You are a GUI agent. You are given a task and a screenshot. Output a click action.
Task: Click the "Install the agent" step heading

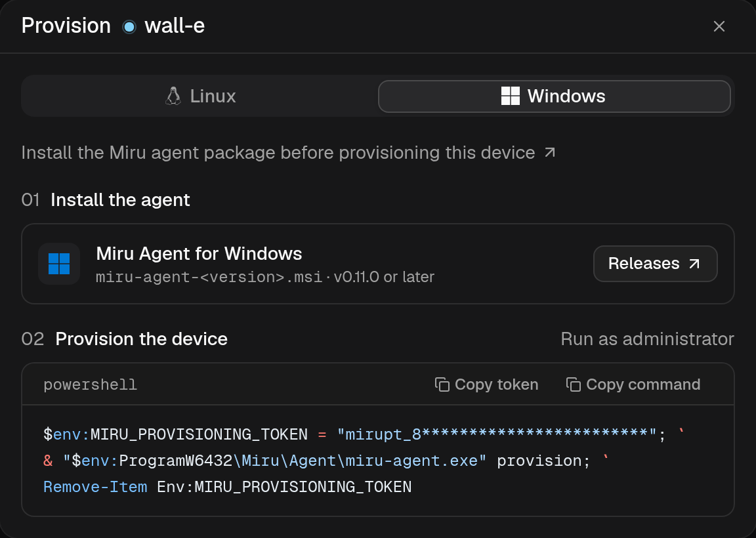[x=120, y=199]
